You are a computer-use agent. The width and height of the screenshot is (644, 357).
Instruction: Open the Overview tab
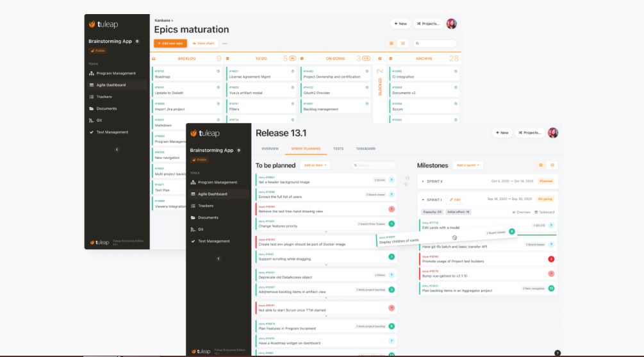point(270,149)
